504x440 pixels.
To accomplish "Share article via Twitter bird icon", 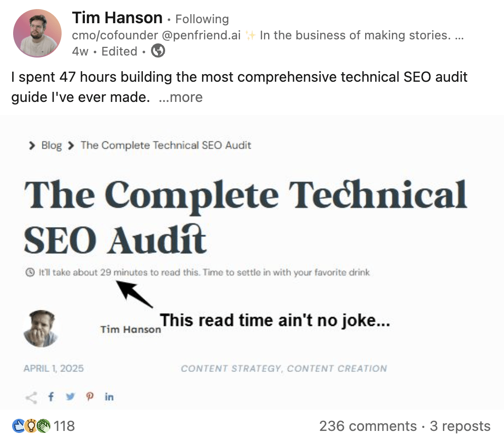I will click(x=70, y=397).
